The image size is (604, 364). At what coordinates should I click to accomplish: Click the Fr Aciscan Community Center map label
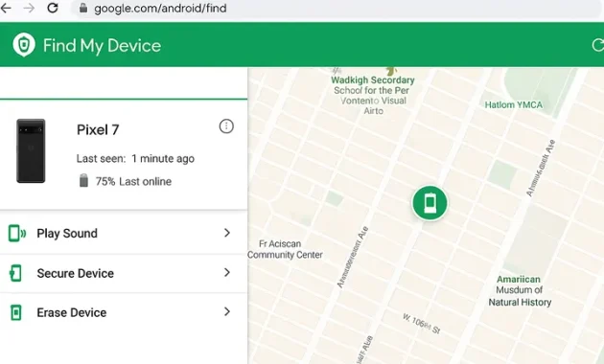pos(285,249)
